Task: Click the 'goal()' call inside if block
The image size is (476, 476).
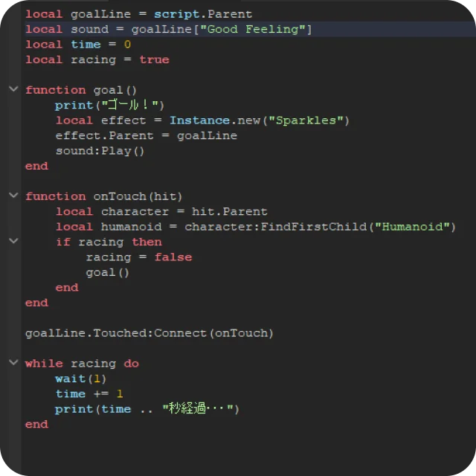Action: (107, 272)
